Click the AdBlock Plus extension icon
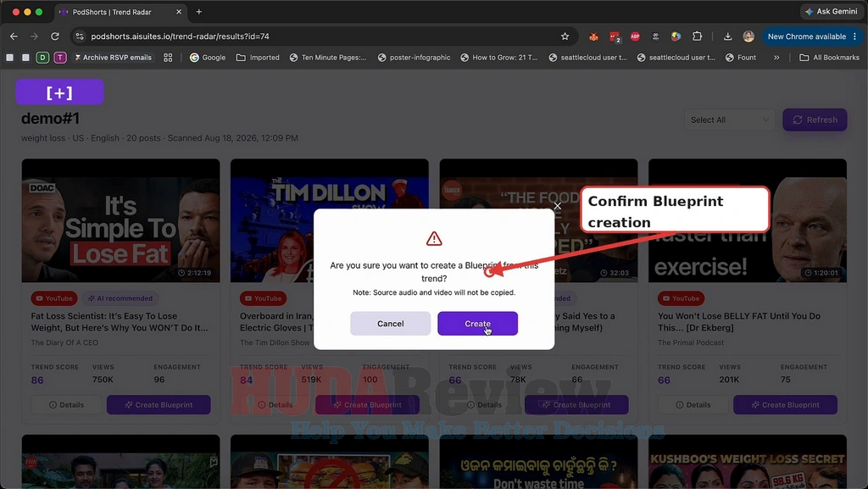Viewport: 868px width, 489px height. pyautogui.click(x=635, y=36)
